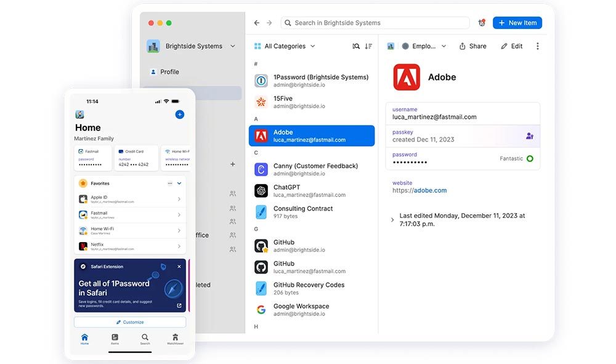
Task: Switch to the Items tab on the phone
Action: click(x=115, y=339)
